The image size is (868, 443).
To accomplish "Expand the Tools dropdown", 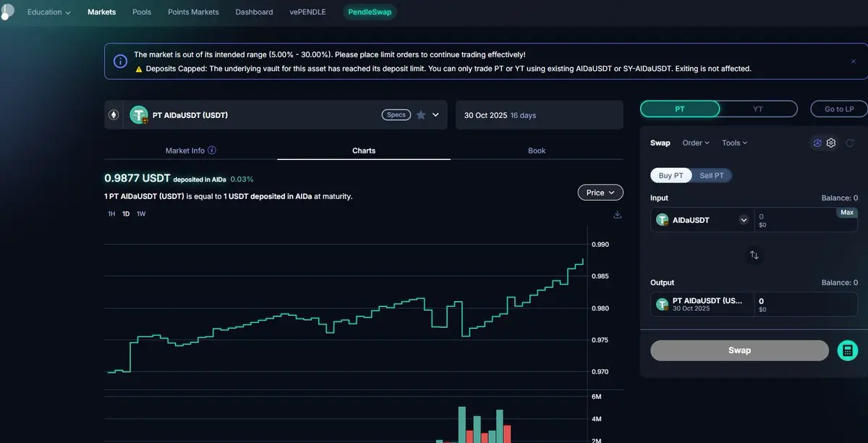I will click(x=735, y=143).
